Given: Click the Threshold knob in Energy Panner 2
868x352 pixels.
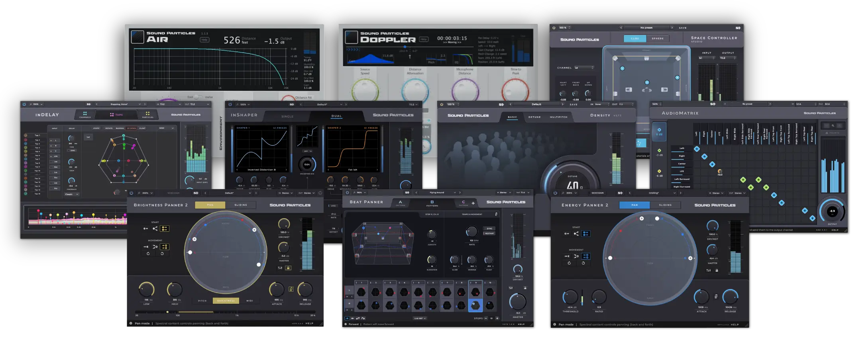Looking at the screenshot, I should click(x=570, y=297).
